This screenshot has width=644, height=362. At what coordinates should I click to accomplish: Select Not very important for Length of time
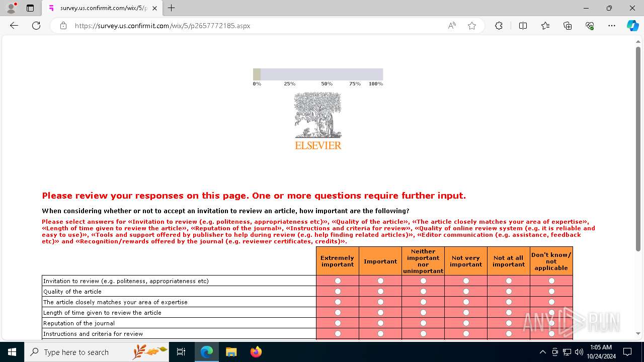[466, 313]
